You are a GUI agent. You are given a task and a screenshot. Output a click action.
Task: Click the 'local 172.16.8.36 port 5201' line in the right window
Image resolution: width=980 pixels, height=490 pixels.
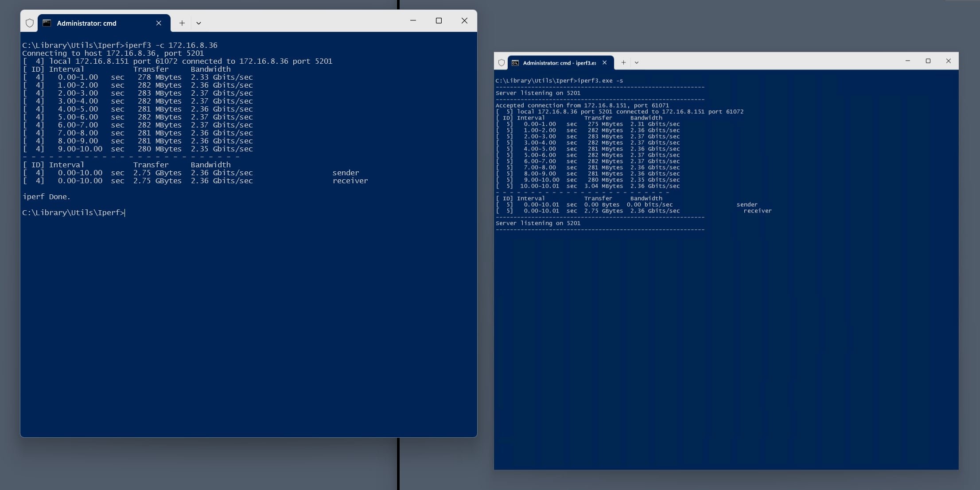pyautogui.click(x=619, y=112)
